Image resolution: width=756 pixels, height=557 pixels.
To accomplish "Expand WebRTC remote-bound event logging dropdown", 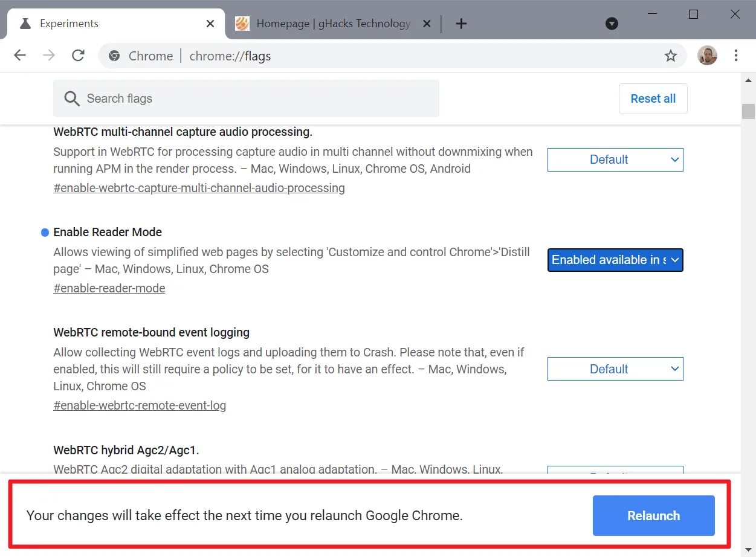I will pyautogui.click(x=615, y=369).
